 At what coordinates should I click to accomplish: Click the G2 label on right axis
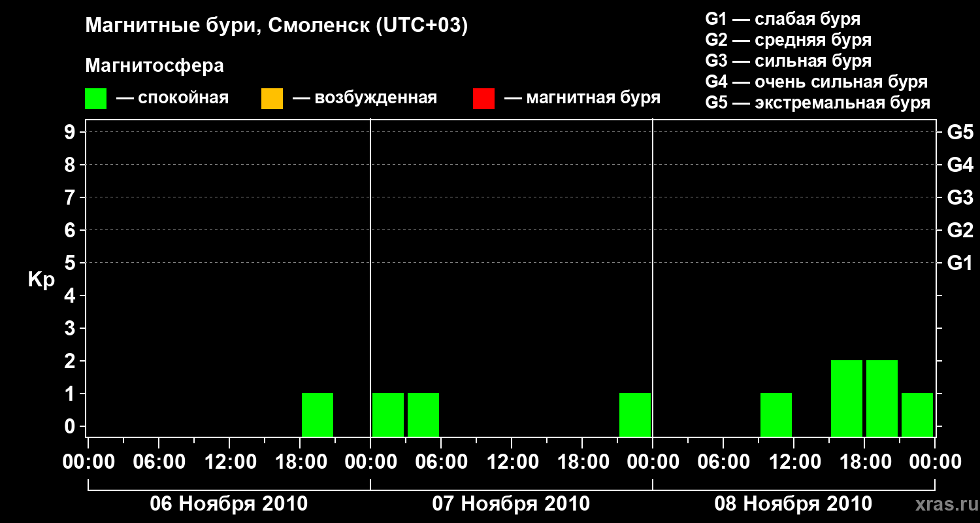pyautogui.click(x=960, y=230)
